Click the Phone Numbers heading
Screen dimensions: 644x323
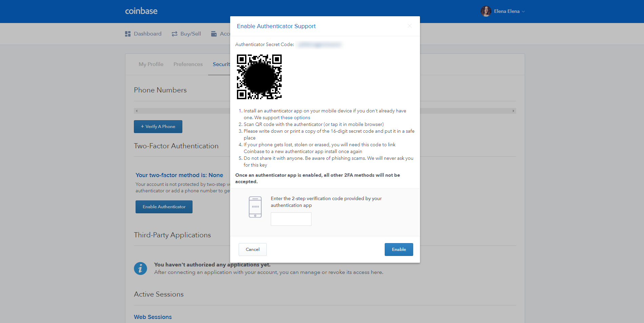pyautogui.click(x=160, y=90)
